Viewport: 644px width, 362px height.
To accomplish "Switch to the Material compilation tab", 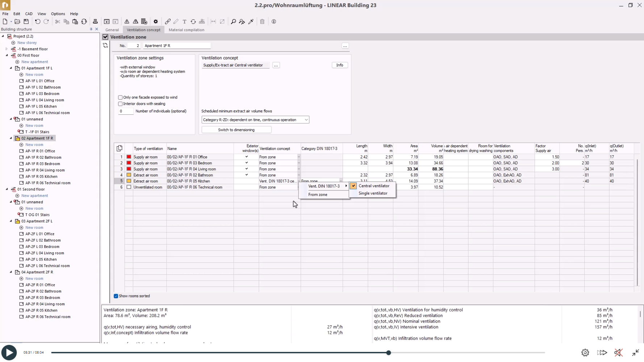I will pos(186,30).
